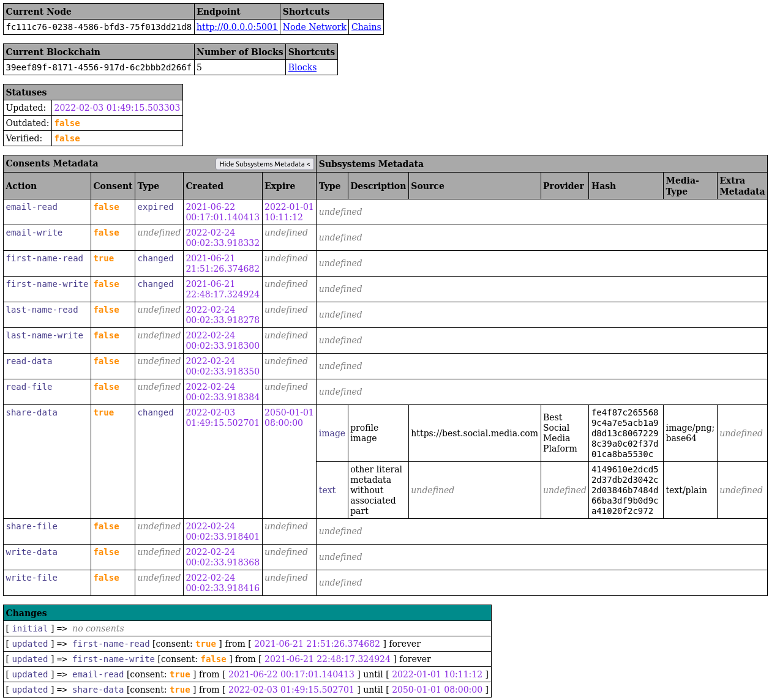Click the image subsystem type cell

(x=332, y=433)
